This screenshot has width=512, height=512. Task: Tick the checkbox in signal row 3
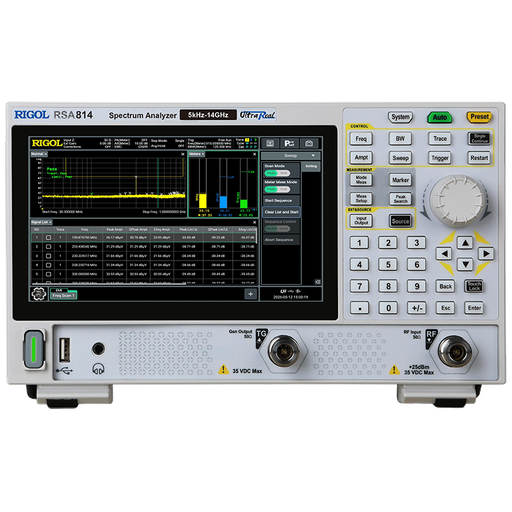coord(48,256)
